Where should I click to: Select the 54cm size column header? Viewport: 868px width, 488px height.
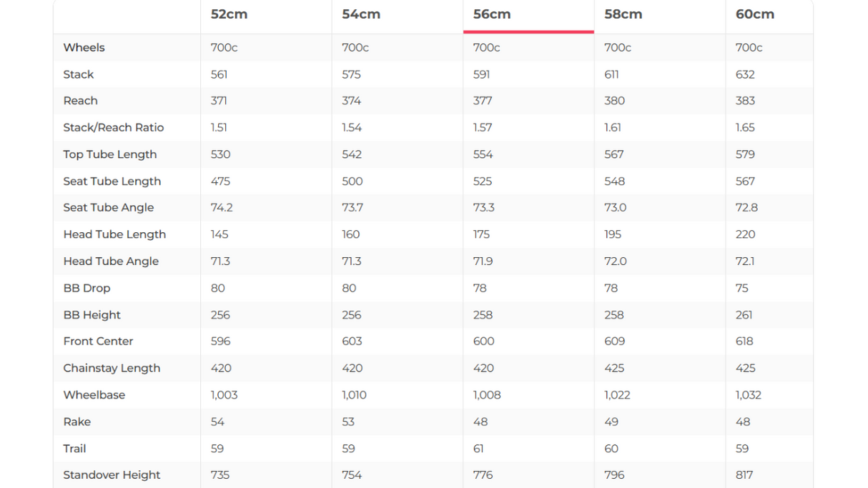click(361, 14)
